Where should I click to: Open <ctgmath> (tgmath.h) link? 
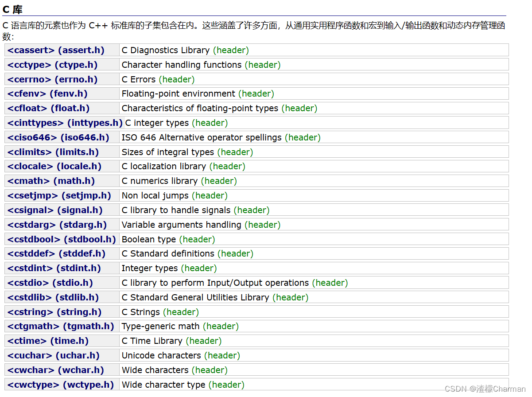(61, 326)
